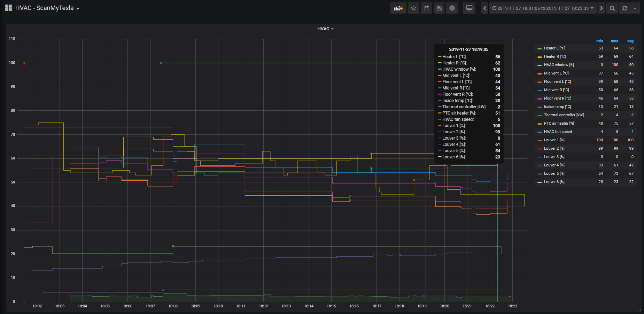The image size is (644, 314).
Task: Open color picker for HVAC fan speed
Action: 540,132
